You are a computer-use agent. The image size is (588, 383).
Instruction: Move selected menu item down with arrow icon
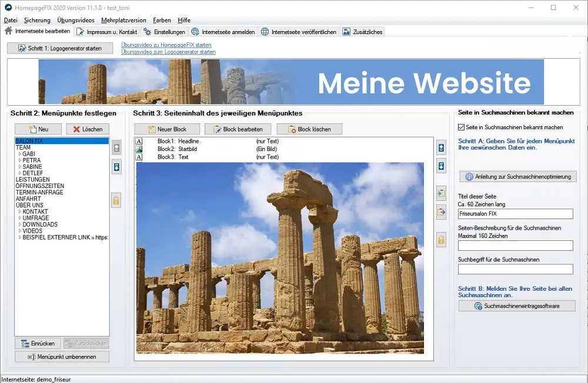point(116,166)
